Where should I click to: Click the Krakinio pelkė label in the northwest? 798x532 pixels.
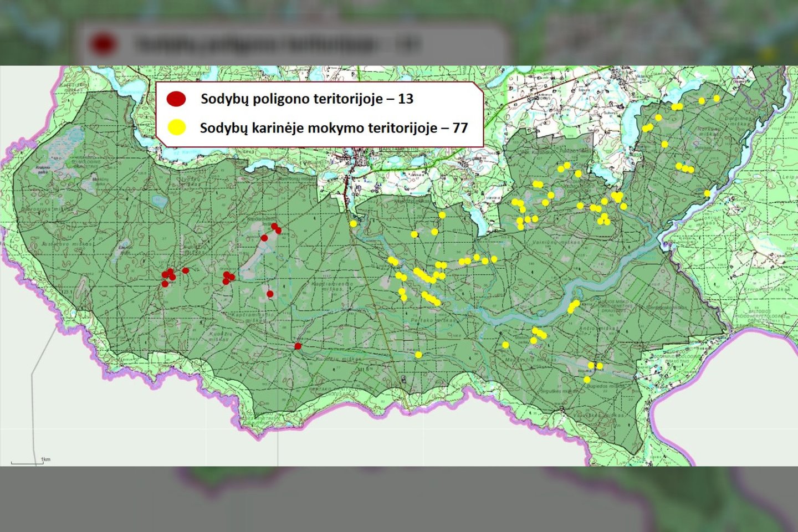pyautogui.click(x=43, y=169)
